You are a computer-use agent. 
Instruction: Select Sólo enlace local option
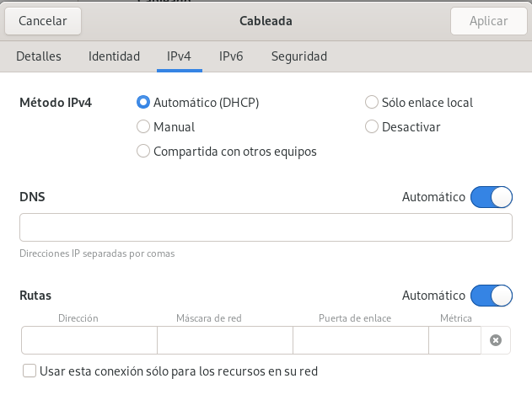(x=372, y=103)
